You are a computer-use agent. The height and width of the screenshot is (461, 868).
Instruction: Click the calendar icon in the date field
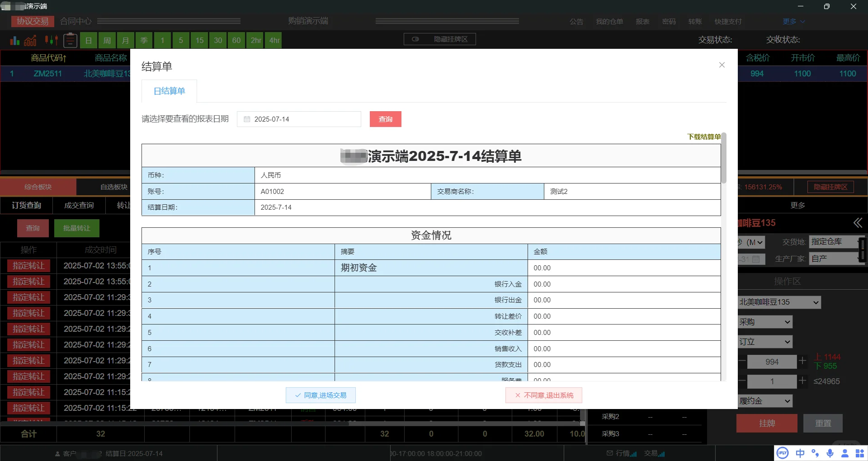click(x=246, y=119)
